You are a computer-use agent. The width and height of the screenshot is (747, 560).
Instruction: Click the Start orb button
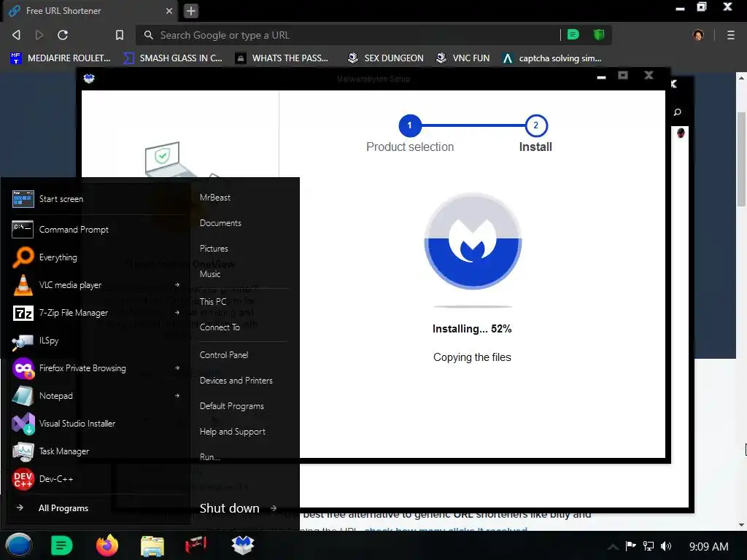pyautogui.click(x=19, y=545)
